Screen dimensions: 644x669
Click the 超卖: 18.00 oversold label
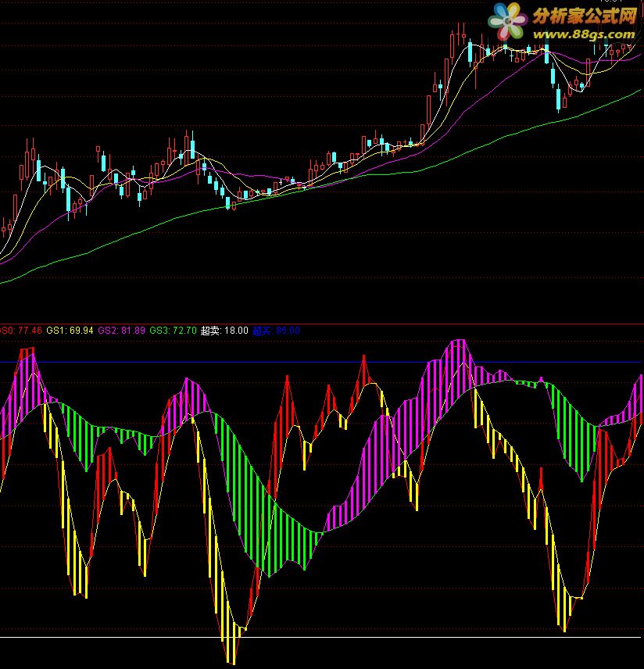pyautogui.click(x=224, y=331)
